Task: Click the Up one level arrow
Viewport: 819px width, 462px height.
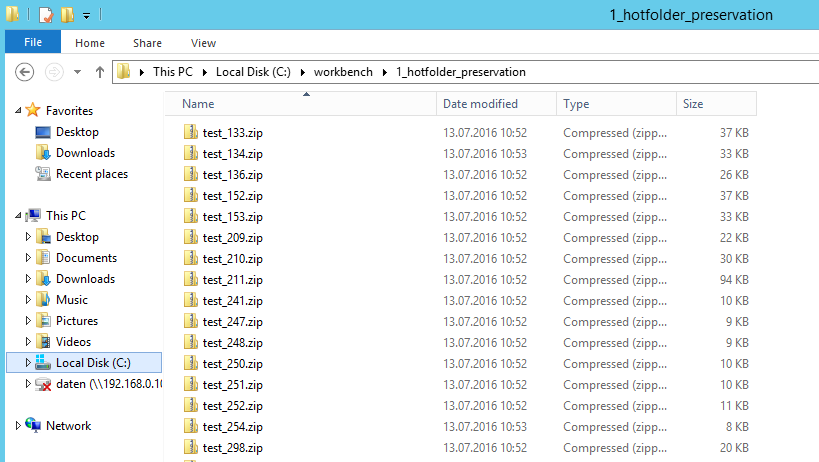Action: click(x=100, y=72)
